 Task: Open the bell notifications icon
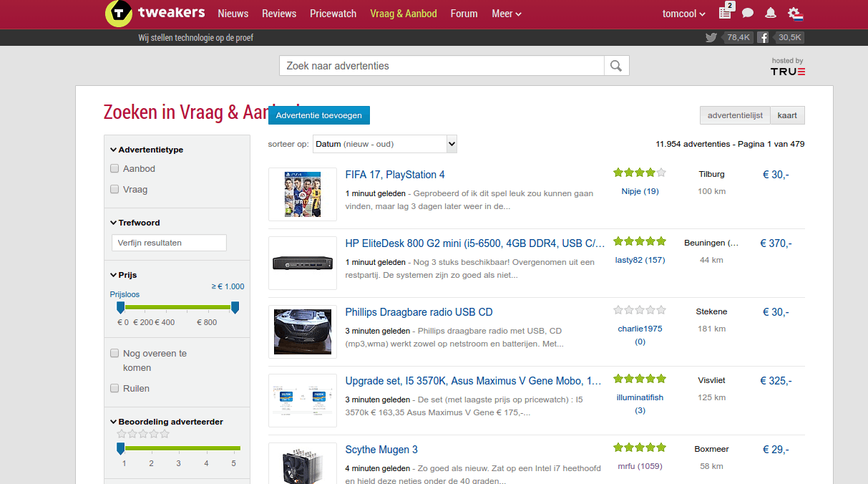pyautogui.click(x=771, y=14)
